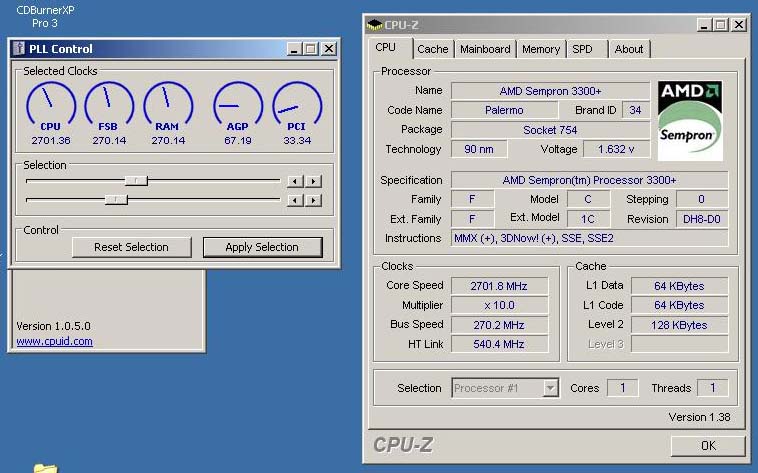The height and width of the screenshot is (473, 758).
Task: Click the Brand ID value 34
Action: pos(636,110)
